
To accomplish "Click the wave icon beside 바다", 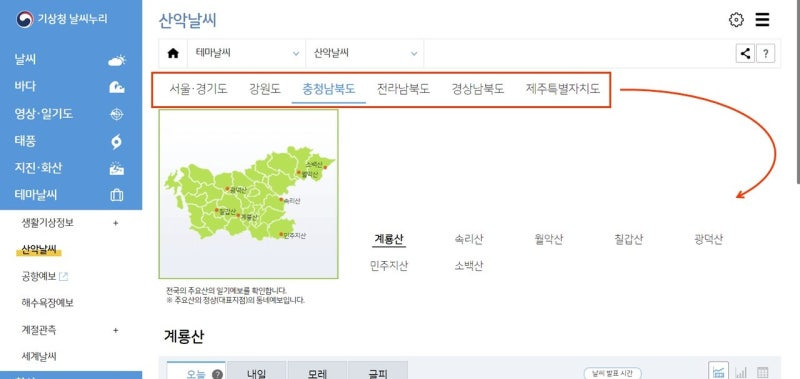I will pyautogui.click(x=117, y=87).
